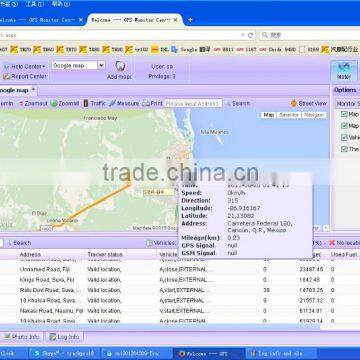Open the Log Info tab

click(64, 337)
